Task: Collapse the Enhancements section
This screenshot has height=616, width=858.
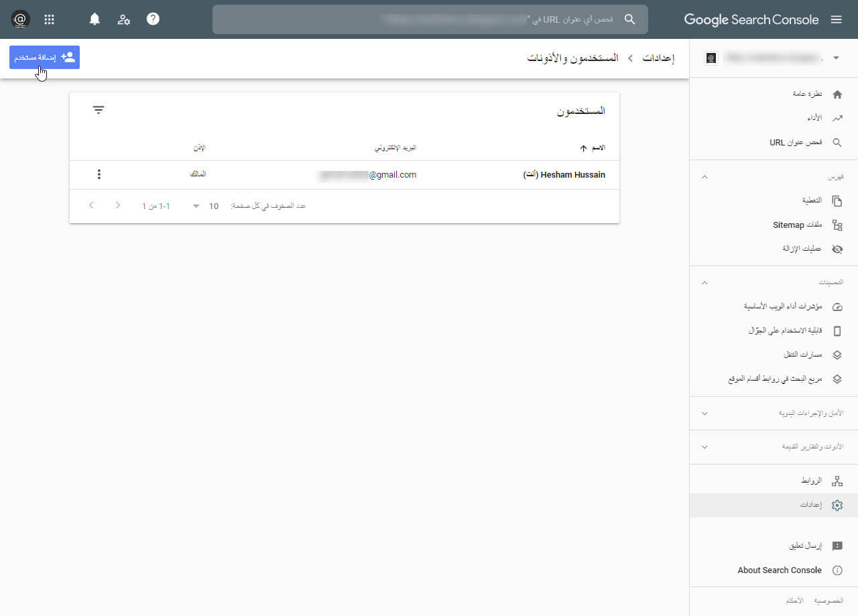Action: pyautogui.click(x=704, y=283)
